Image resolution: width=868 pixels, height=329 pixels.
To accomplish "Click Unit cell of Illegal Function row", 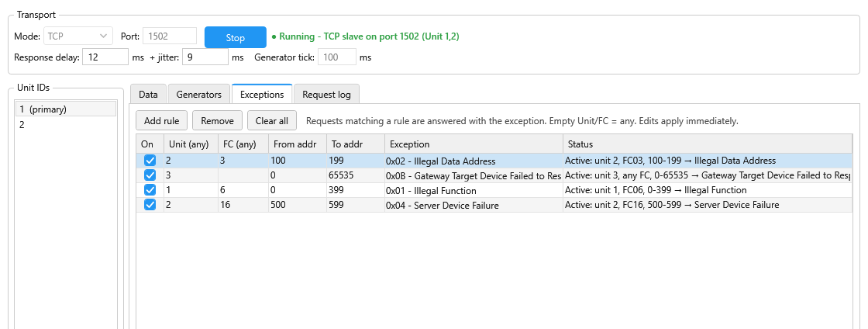I will tap(191, 191).
